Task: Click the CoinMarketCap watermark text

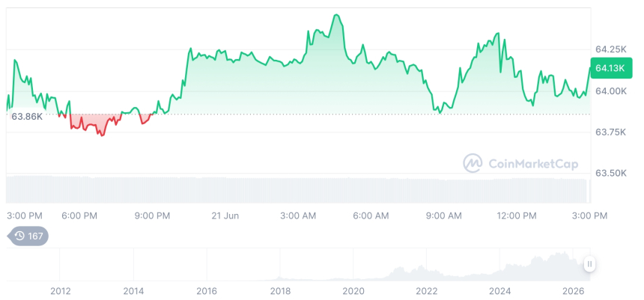Action: tap(533, 164)
